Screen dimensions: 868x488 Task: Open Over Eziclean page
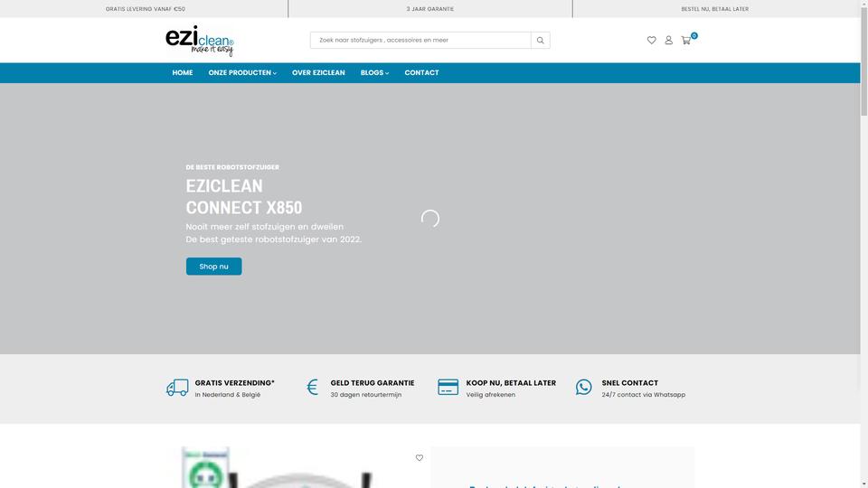tap(318, 73)
